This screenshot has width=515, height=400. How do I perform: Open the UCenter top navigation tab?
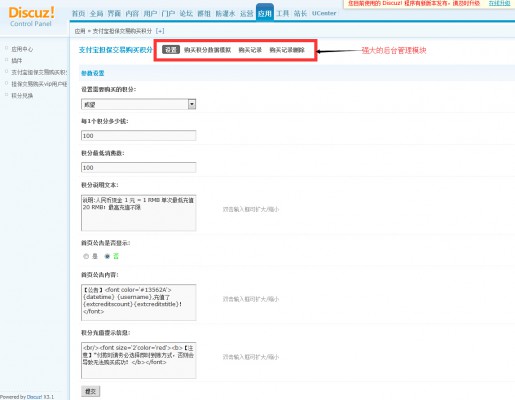click(x=324, y=13)
